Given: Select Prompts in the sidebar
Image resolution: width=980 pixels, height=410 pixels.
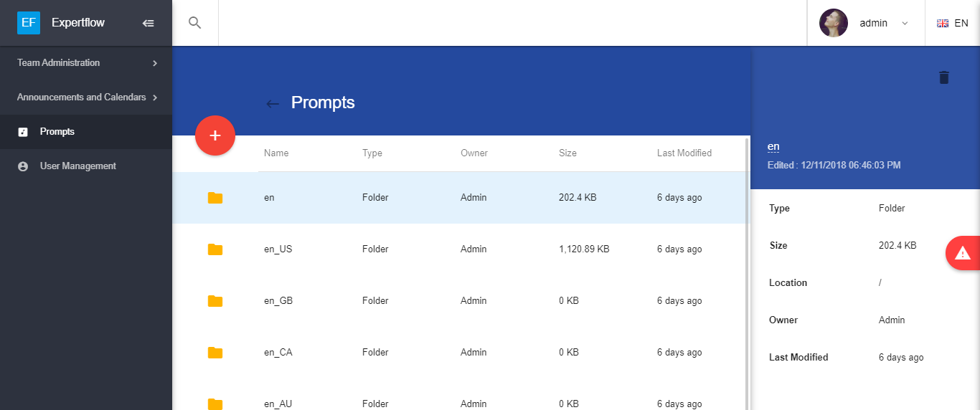Looking at the screenshot, I should pos(57,132).
